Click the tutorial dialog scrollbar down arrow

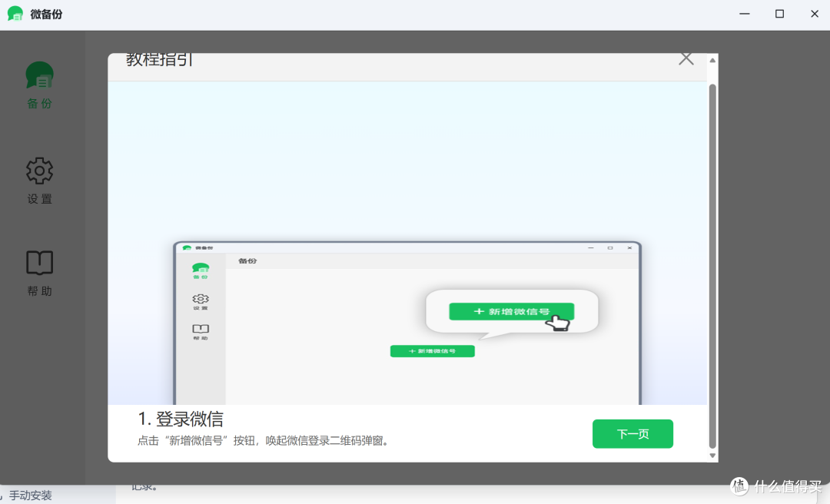click(712, 456)
